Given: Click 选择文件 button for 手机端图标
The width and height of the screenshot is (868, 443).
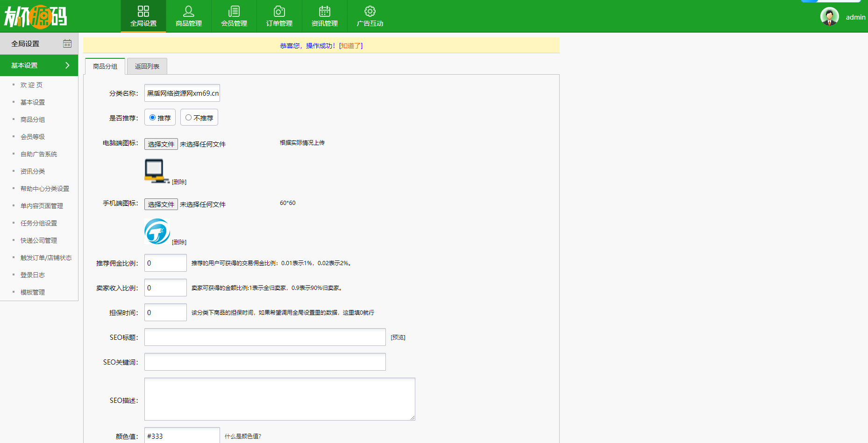Looking at the screenshot, I should coord(161,204).
